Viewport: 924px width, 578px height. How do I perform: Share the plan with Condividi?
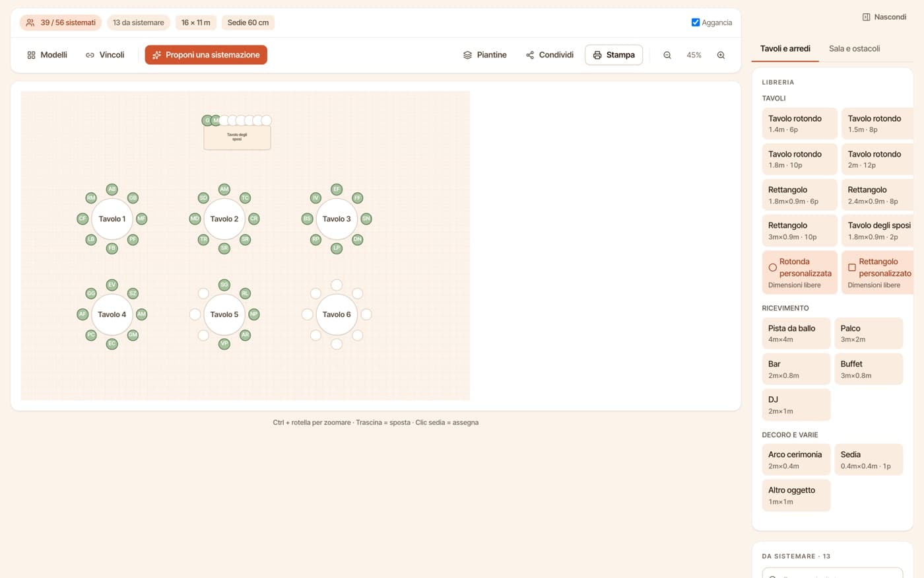(x=549, y=55)
